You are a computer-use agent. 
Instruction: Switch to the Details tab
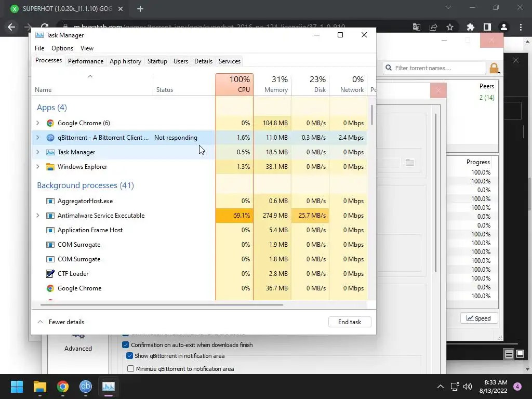[203, 61]
